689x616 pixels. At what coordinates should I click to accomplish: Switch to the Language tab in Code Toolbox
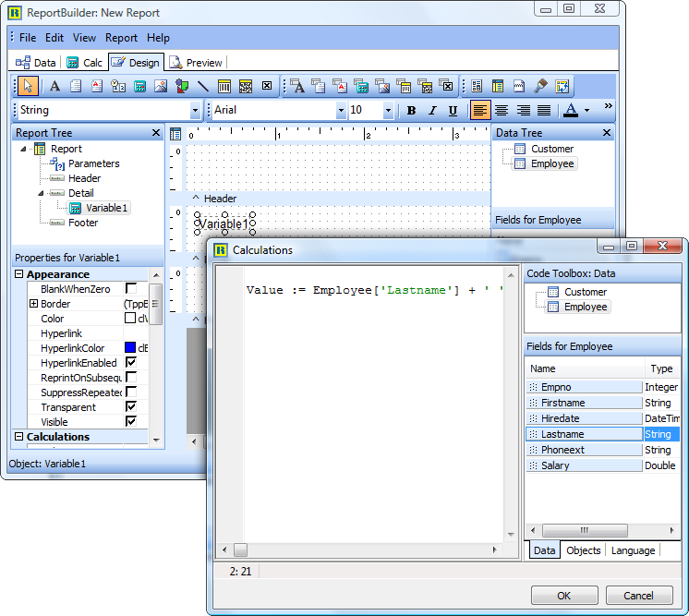[x=633, y=550]
